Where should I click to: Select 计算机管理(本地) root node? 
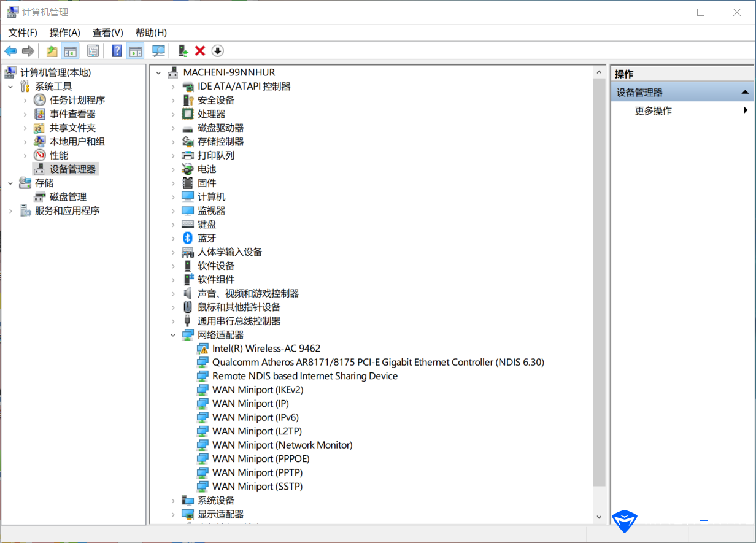(55, 72)
